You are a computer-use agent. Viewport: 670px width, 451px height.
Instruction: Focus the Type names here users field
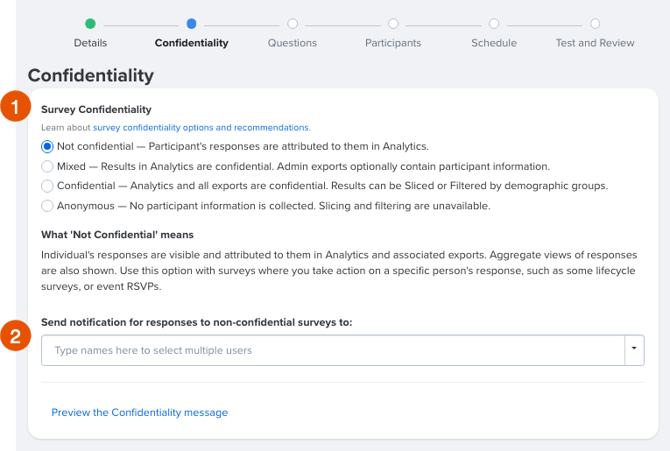pyautogui.click(x=333, y=350)
